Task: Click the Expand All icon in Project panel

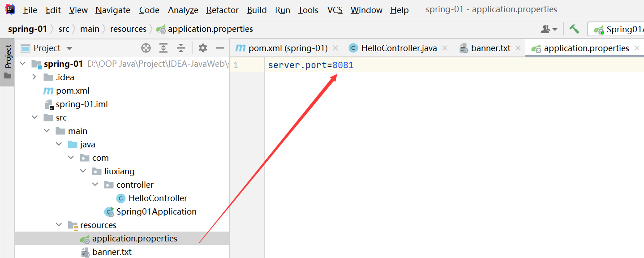Action: tap(163, 48)
